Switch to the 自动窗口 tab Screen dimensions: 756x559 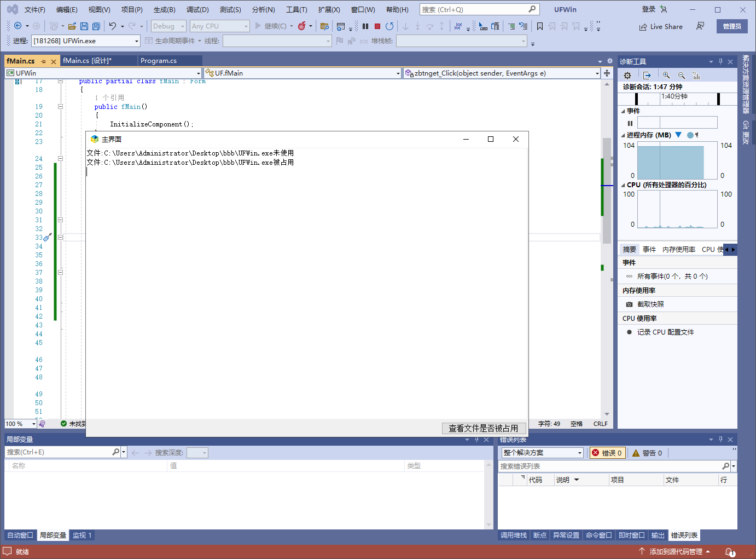tap(20, 535)
